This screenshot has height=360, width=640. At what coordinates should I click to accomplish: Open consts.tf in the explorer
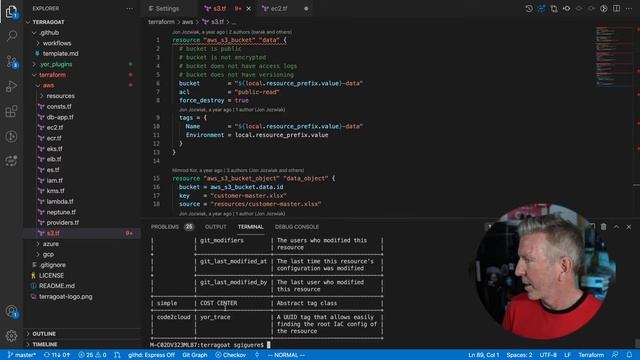click(82, 107)
